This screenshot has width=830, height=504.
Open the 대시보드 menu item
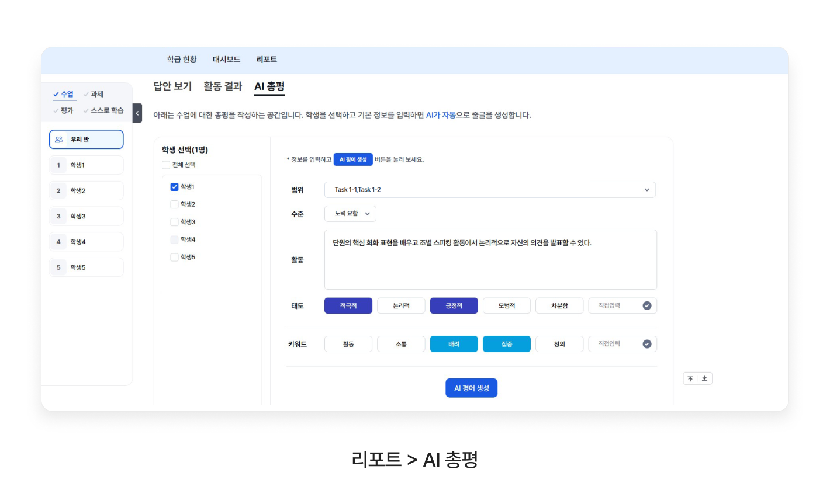click(x=226, y=60)
